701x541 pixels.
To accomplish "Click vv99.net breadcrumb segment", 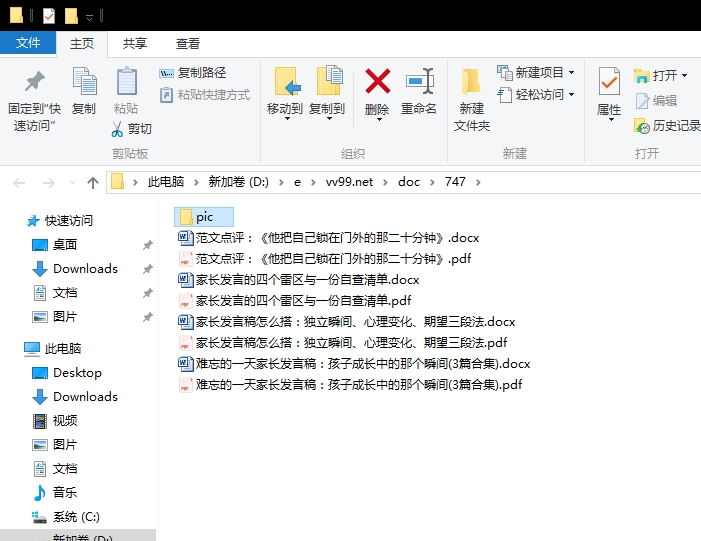I will (349, 182).
